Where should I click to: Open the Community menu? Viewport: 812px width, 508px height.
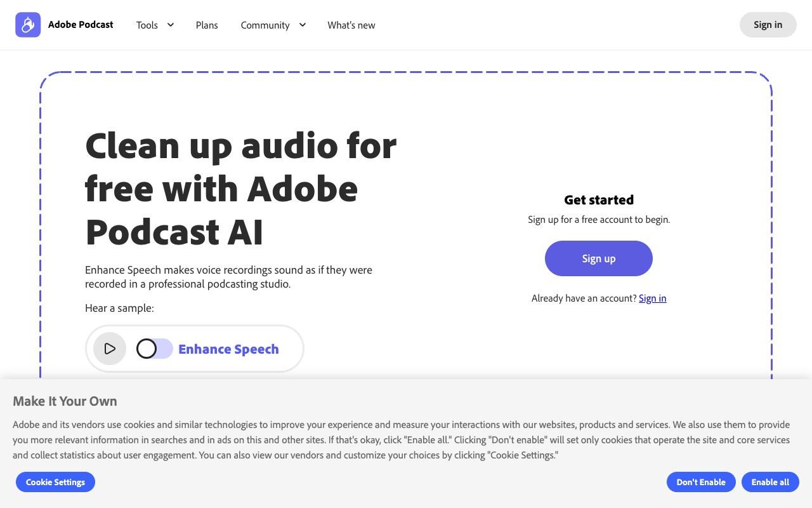265,25
